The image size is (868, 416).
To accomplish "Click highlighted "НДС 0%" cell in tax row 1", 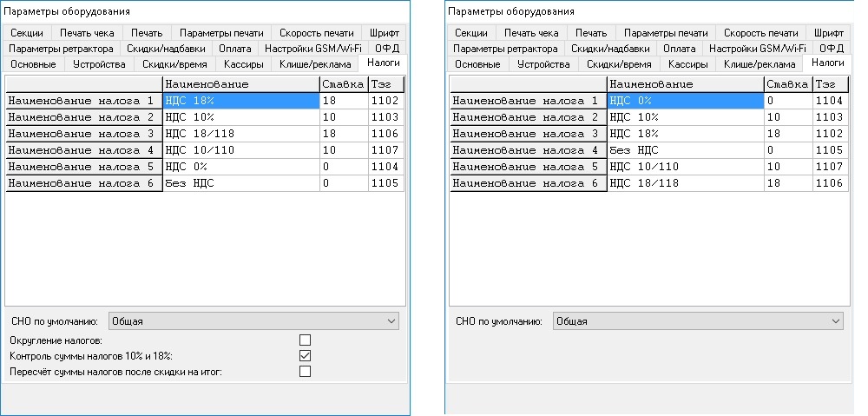I will 685,101.
